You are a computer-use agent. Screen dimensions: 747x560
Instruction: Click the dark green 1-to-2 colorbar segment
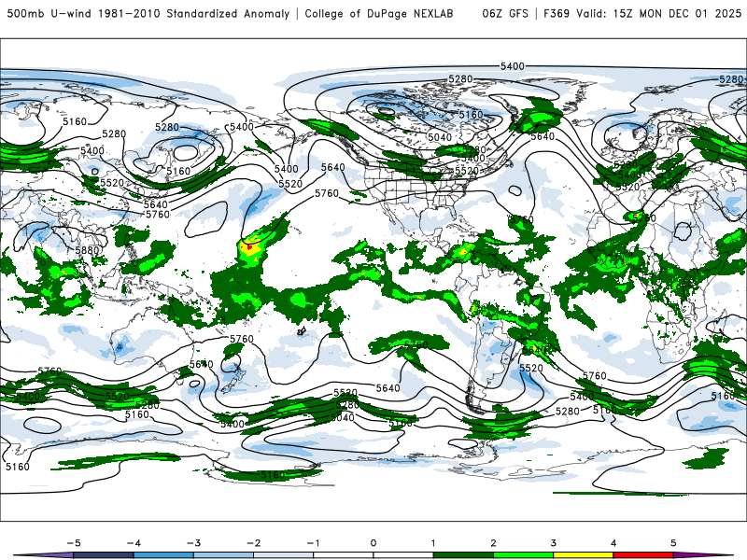(463, 555)
